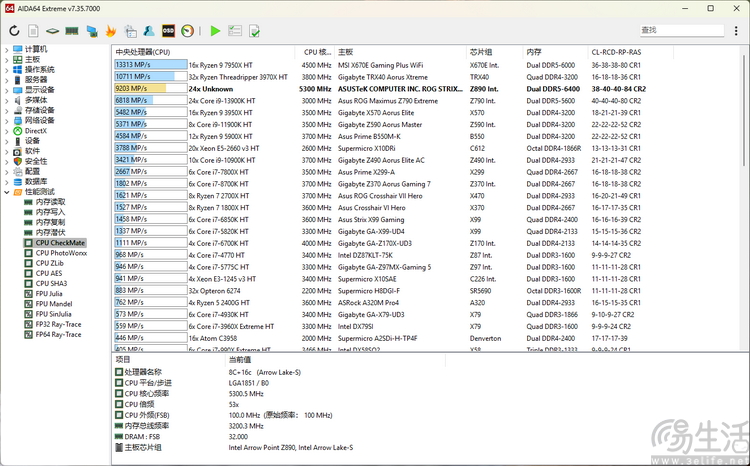Viewport: 750px width, 466px height.
Task: Sort by 内存 column header
Action: point(555,52)
